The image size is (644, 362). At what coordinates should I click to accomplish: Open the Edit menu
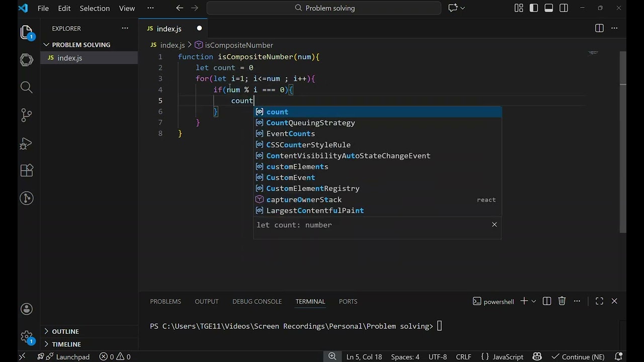pyautogui.click(x=64, y=8)
